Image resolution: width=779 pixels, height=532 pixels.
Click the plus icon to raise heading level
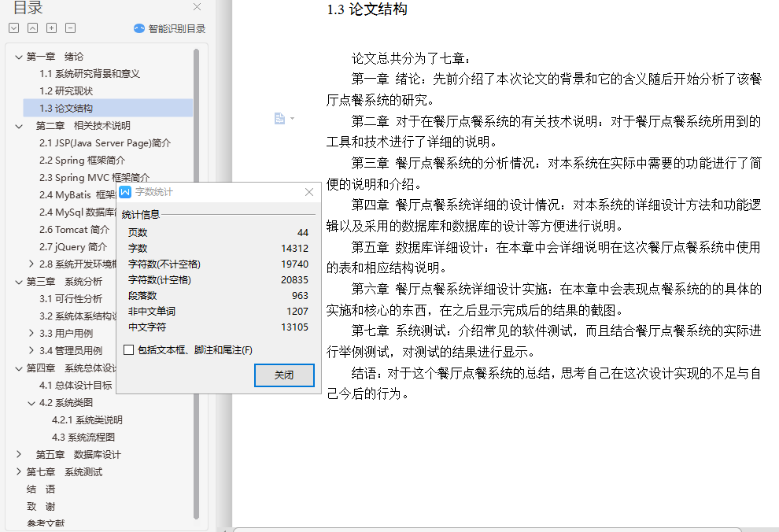pyautogui.click(x=52, y=28)
